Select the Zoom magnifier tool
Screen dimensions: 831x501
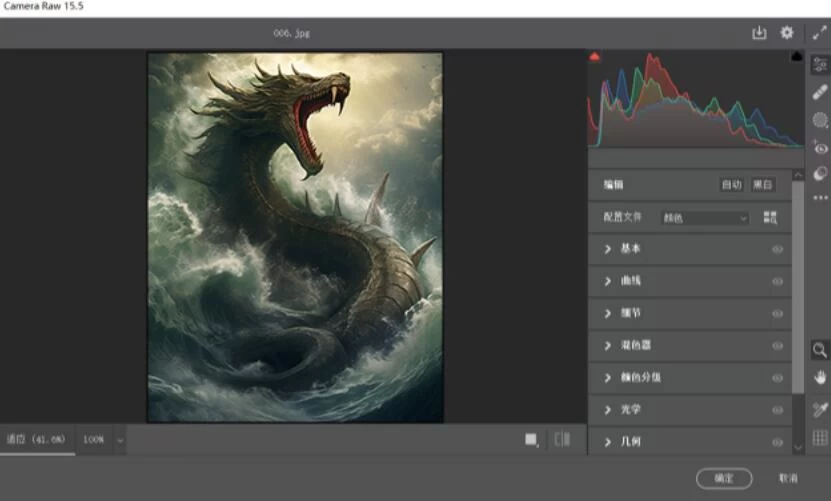[x=820, y=350]
